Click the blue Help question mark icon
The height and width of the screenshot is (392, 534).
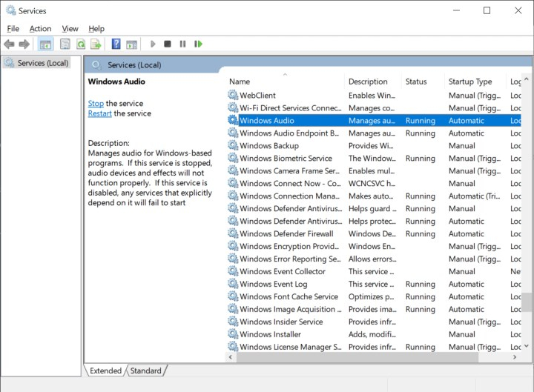[116, 44]
